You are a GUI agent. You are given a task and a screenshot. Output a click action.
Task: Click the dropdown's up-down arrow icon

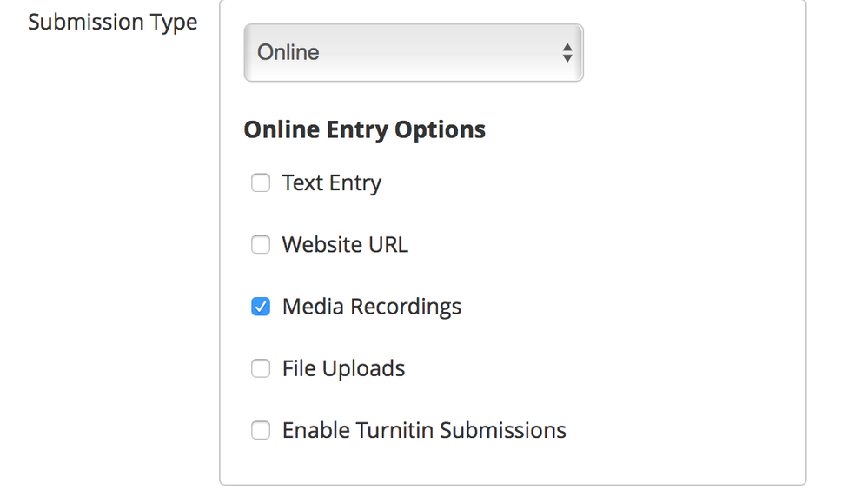pos(567,52)
